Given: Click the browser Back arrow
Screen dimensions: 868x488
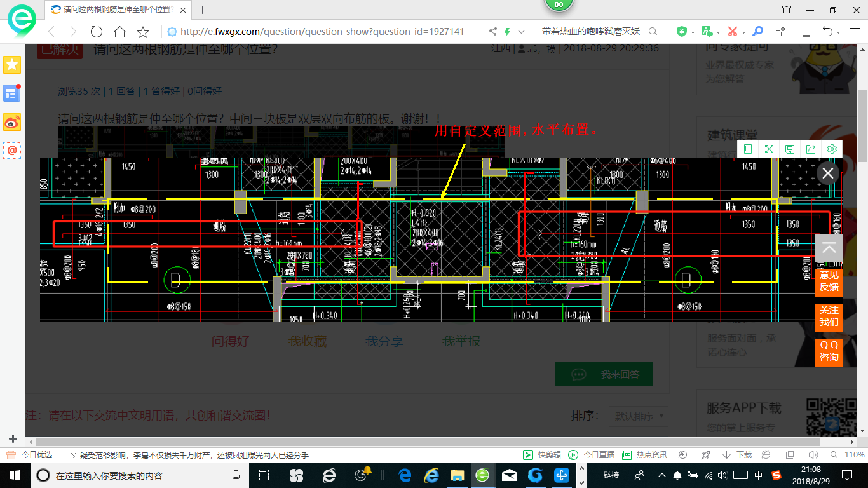Looking at the screenshot, I should [51, 31].
